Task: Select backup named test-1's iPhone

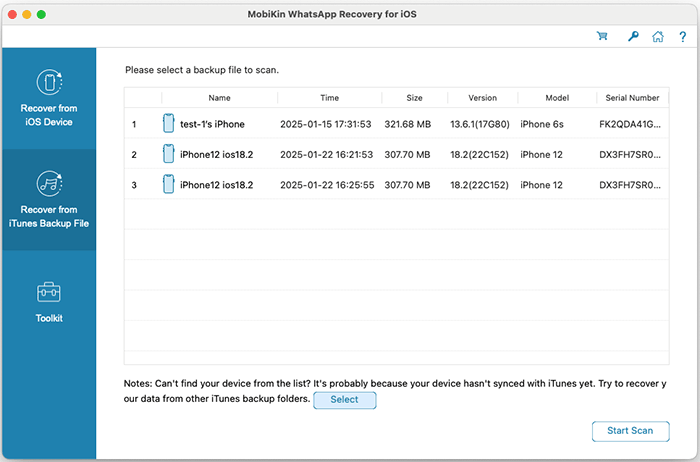Action: 212,124
